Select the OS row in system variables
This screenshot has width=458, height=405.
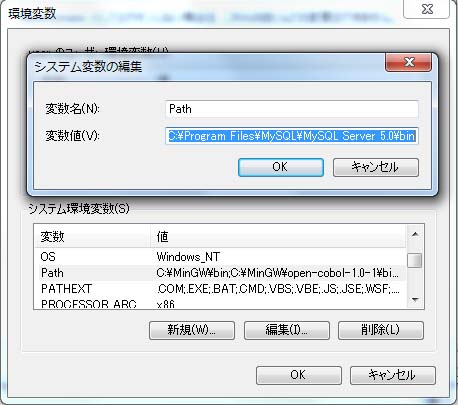pyautogui.click(x=220, y=257)
